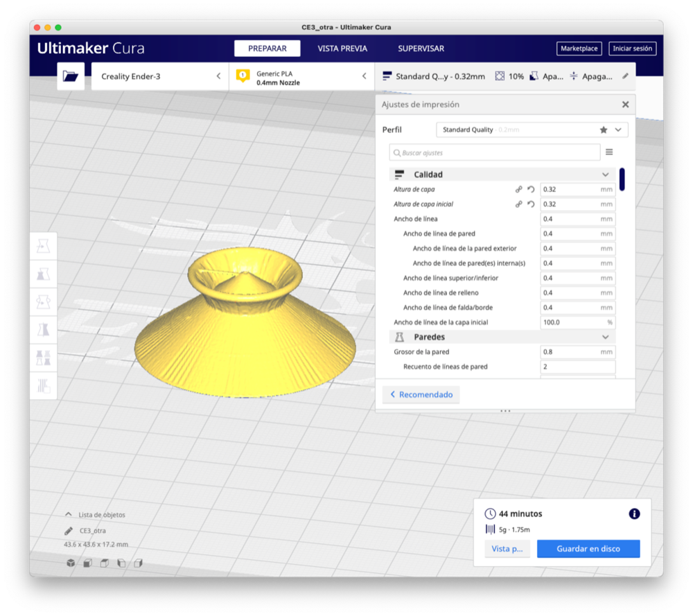Click the settings panel scrollbar thumb
This screenshot has height=616, width=693.
pos(622,179)
